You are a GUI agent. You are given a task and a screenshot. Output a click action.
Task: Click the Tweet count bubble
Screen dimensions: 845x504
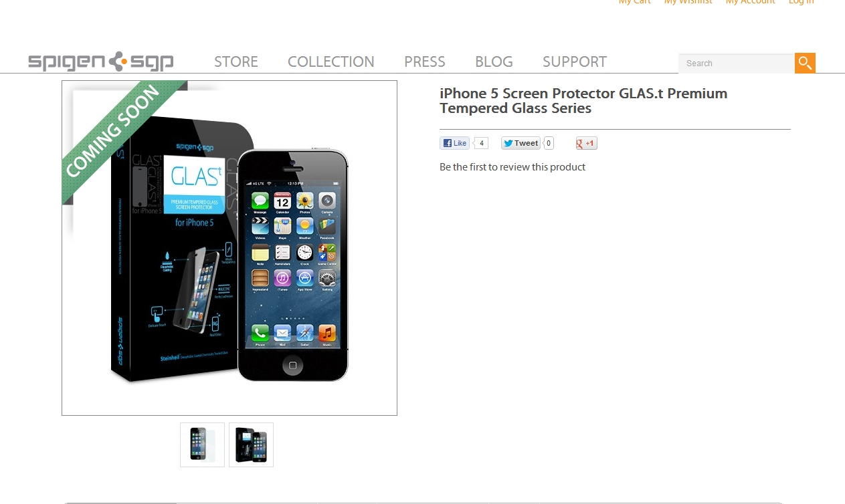tap(549, 143)
